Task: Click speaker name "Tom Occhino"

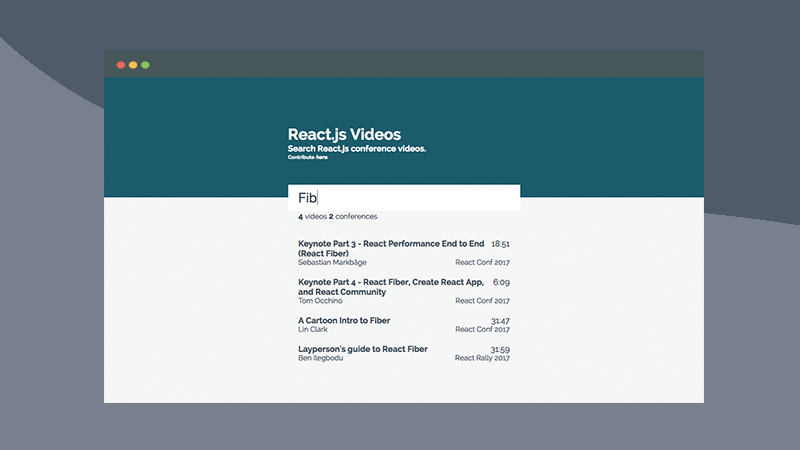Action: click(x=320, y=301)
